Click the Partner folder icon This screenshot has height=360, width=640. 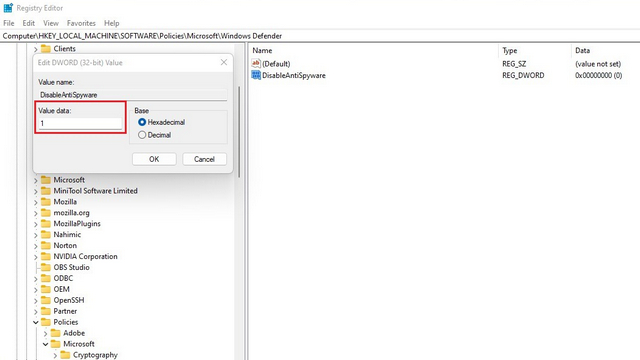click(46, 311)
